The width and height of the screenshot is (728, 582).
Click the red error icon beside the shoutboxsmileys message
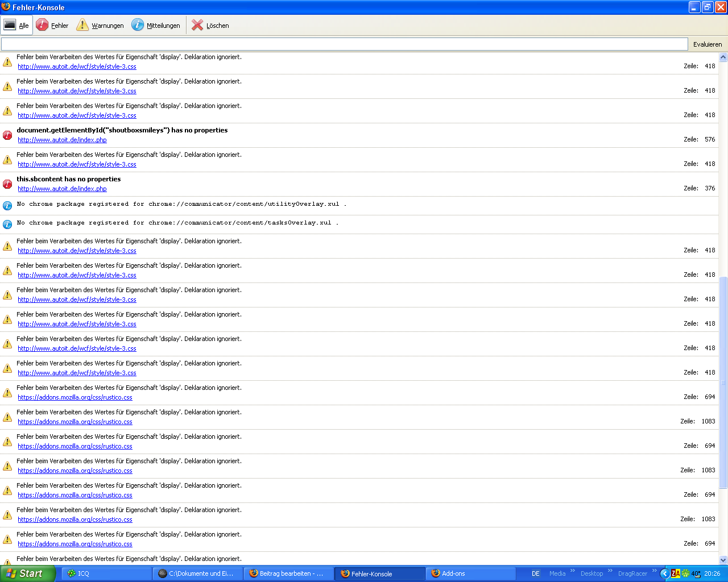click(x=7, y=135)
